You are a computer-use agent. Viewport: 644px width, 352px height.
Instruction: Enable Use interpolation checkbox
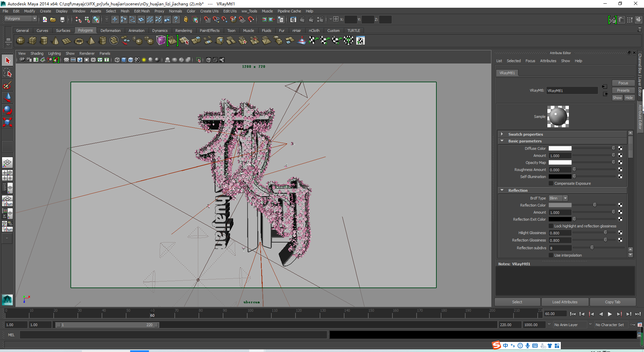(x=551, y=255)
